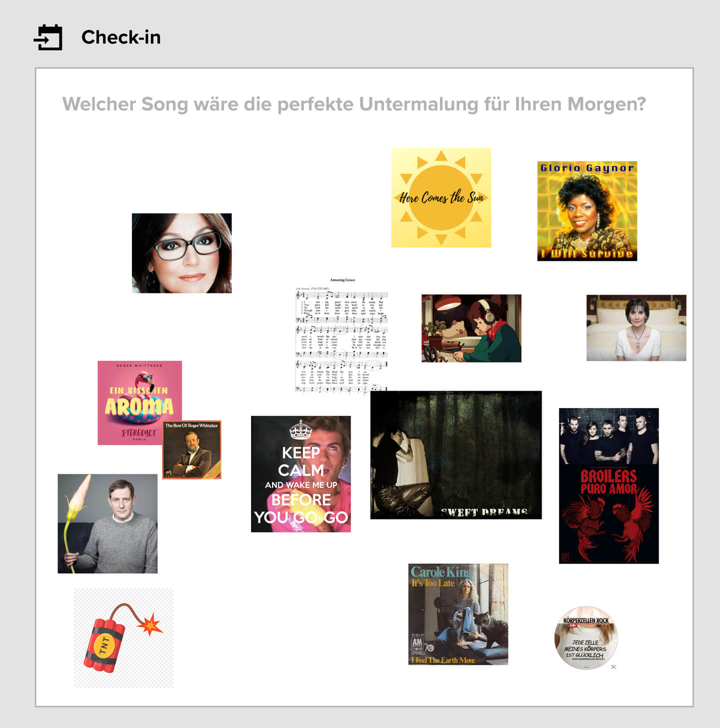The height and width of the screenshot is (728, 720).
Task: Click the woman with glasses portrait
Action: tap(181, 253)
